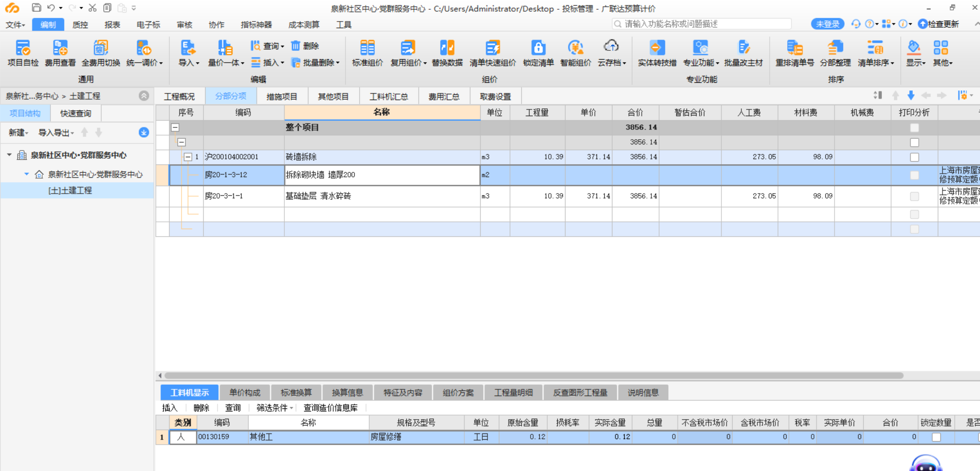This screenshot has width=980, height=471.
Task: Collapse 泉新社区中心·党群服务中心 root tree node
Action: coord(9,155)
